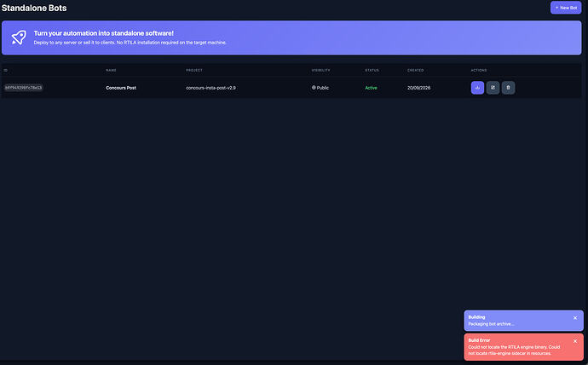This screenshot has height=365, width=588.
Task: Click the PROJECT column header
Action: point(194,70)
